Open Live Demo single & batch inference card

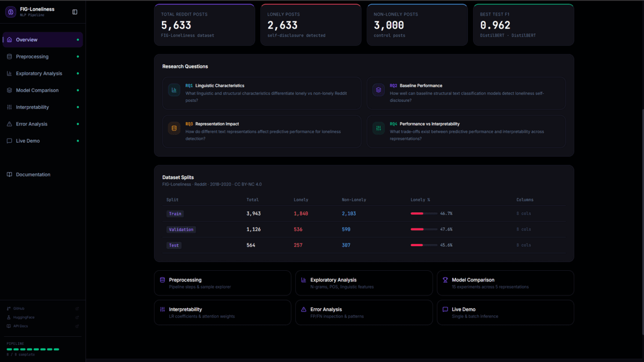506,313
